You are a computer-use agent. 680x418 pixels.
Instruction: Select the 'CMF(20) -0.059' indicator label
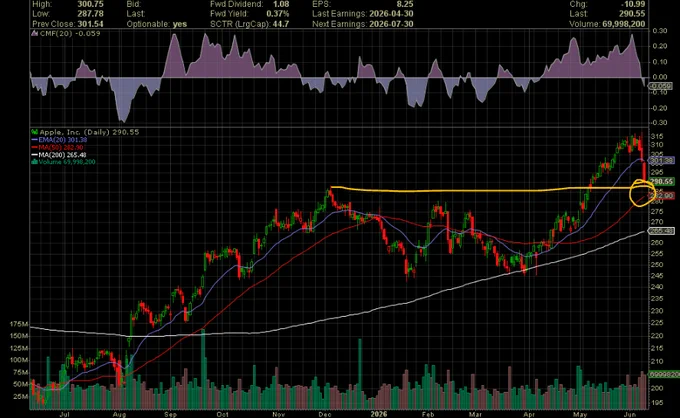[70, 33]
